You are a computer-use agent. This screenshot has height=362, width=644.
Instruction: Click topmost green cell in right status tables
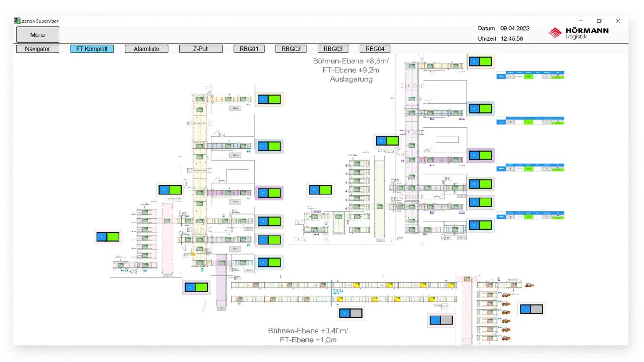coord(529,76)
